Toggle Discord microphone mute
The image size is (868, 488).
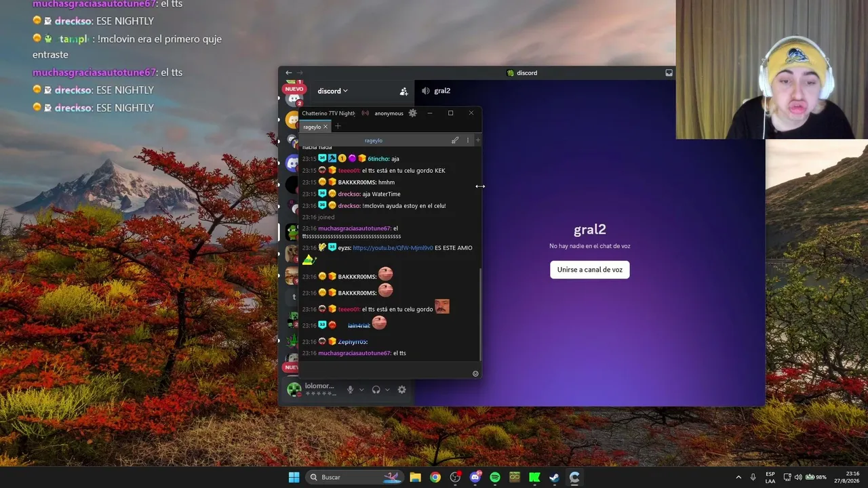[x=351, y=390]
